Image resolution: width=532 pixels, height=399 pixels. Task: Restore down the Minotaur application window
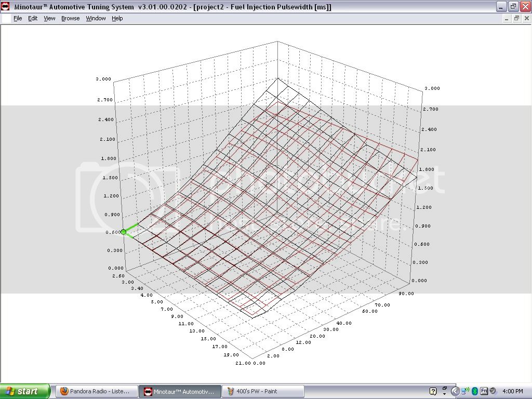513,6
